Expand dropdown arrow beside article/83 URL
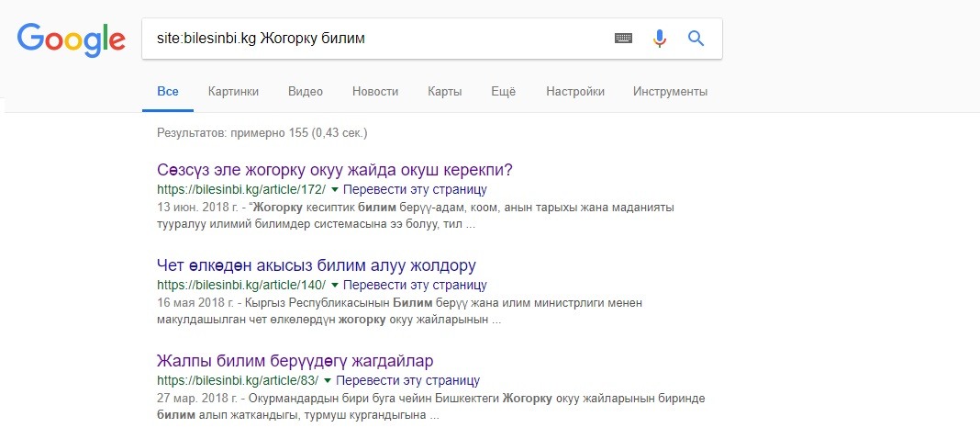This screenshot has width=980, height=439. point(328,380)
